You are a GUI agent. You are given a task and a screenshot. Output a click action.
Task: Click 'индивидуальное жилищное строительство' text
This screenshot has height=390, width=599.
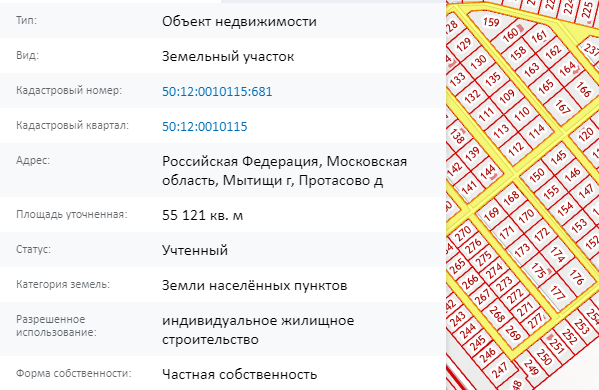tap(258, 330)
